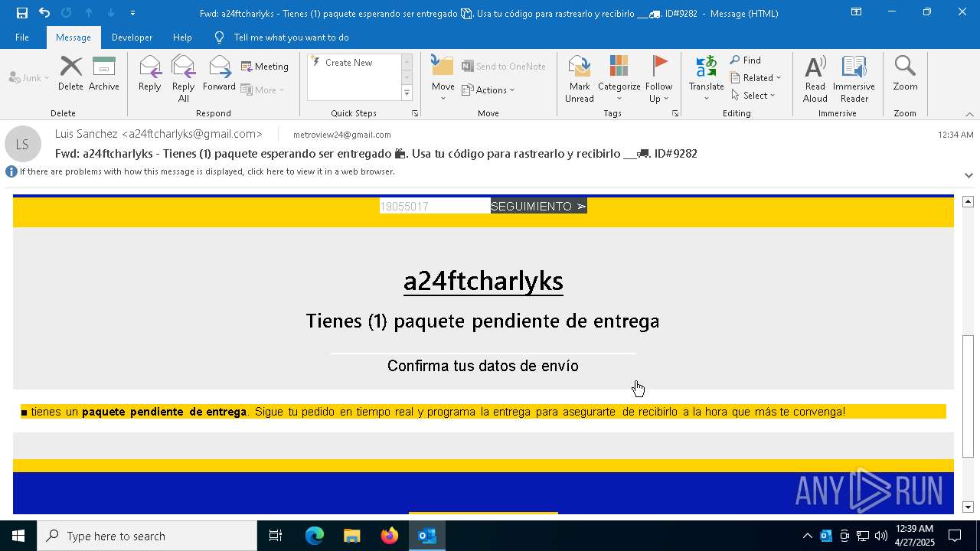Open the Categorize color menu

click(x=619, y=79)
